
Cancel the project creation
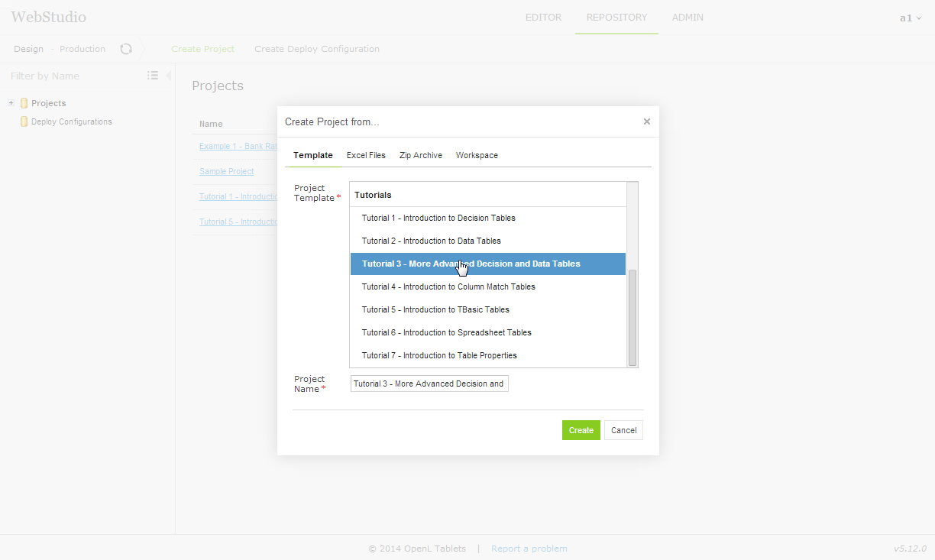pos(623,429)
